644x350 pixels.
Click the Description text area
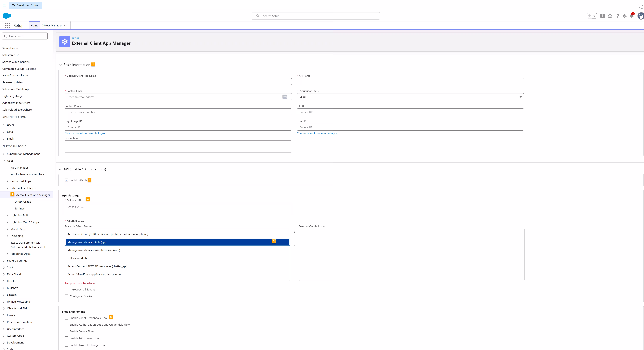click(178, 146)
